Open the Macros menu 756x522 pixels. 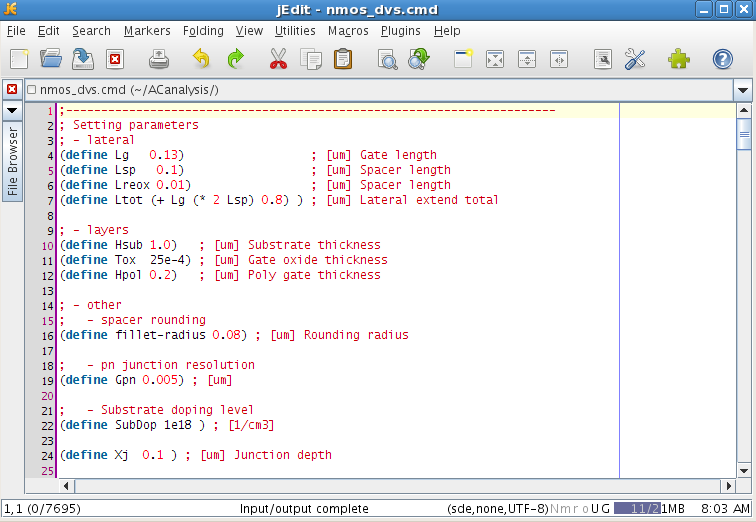348,31
